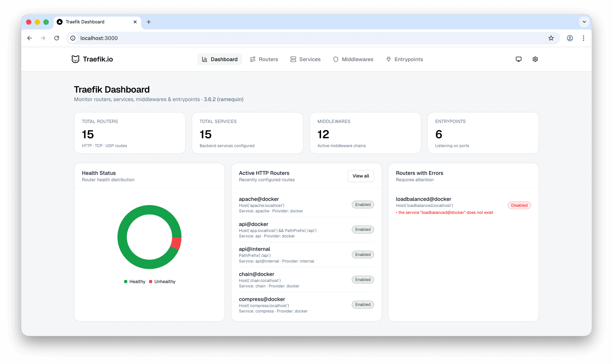Click the Middlewares shield icon
The height and width of the screenshot is (364, 613).
coord(336,59)
